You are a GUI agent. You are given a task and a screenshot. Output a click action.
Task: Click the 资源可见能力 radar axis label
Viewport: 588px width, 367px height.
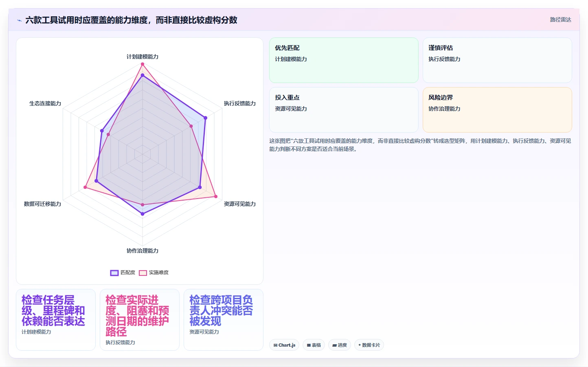point(240,204)
